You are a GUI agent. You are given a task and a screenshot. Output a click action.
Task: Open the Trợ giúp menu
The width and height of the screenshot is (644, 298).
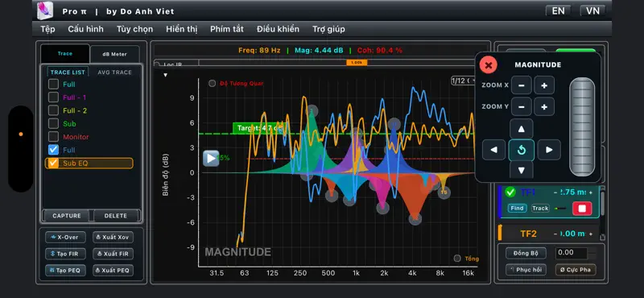pos(328,29)
